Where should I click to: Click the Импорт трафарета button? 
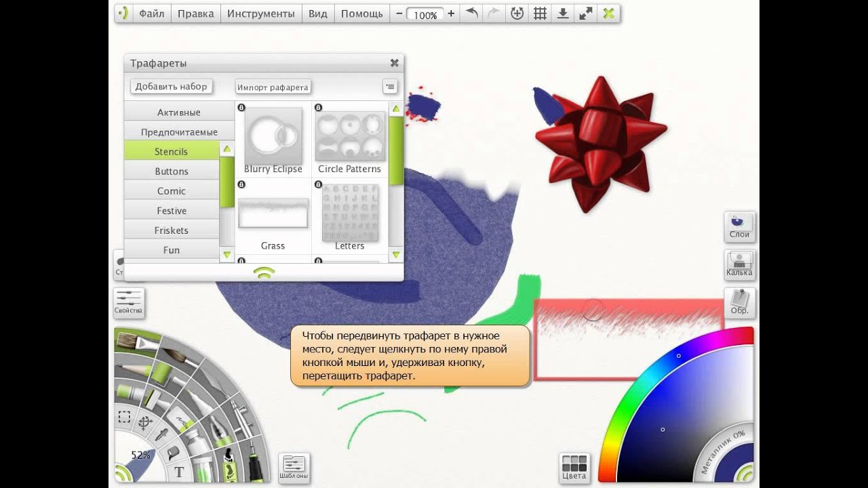point(273,87)
